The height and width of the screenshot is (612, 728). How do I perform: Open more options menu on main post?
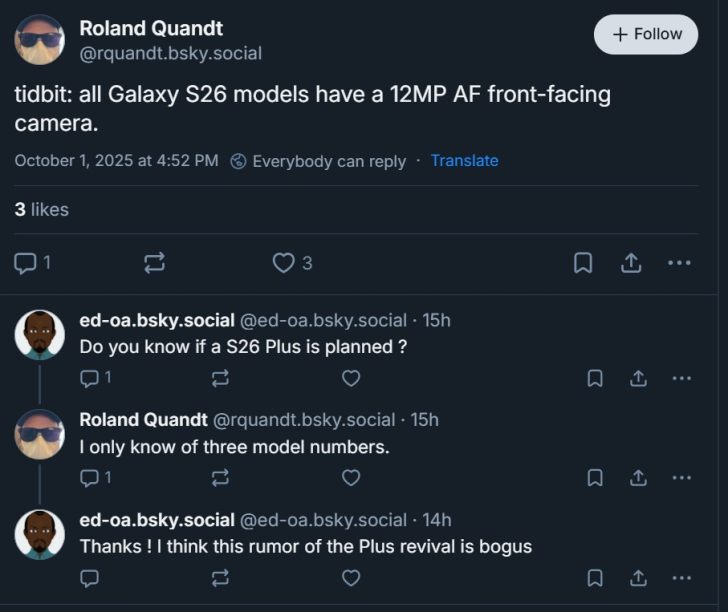tap(679, 262)
